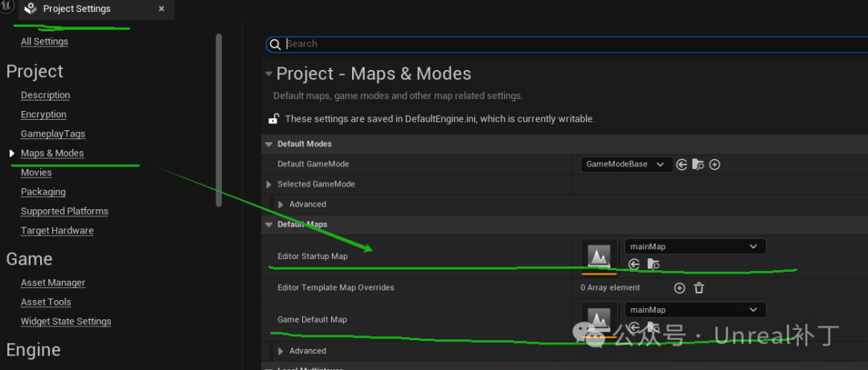Click the search magnifier icon
Image resolution: width=868 pixels, height=370 pixels.
[x=275, y=44]
